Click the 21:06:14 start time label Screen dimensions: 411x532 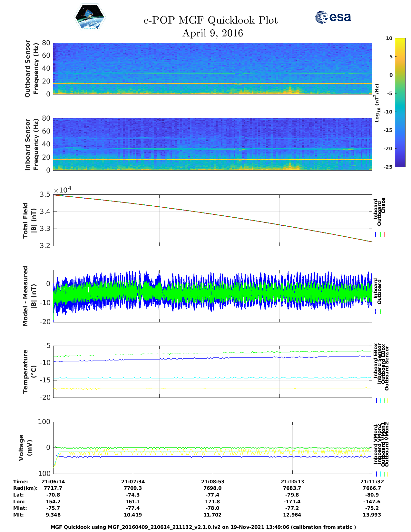pyautogui.click(x=53, y=481)
